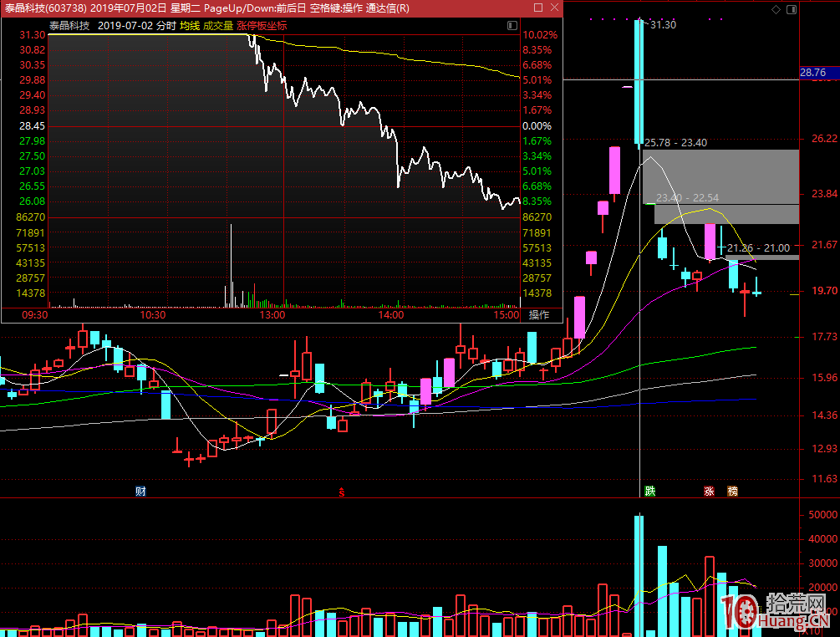The image size is (840, 637).
Task: Click the diamond icon on main chart
Action: point(776,9)
